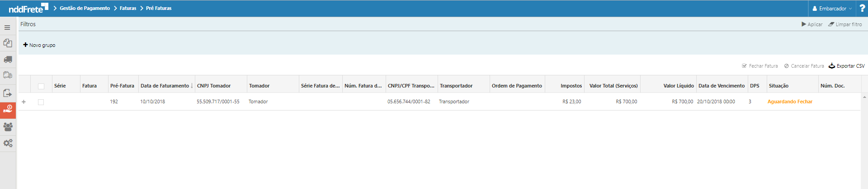This screenshot has width=868, height=189.
Task: Click the 20/10/2018 00:00 cell
Action: point(716,101)
